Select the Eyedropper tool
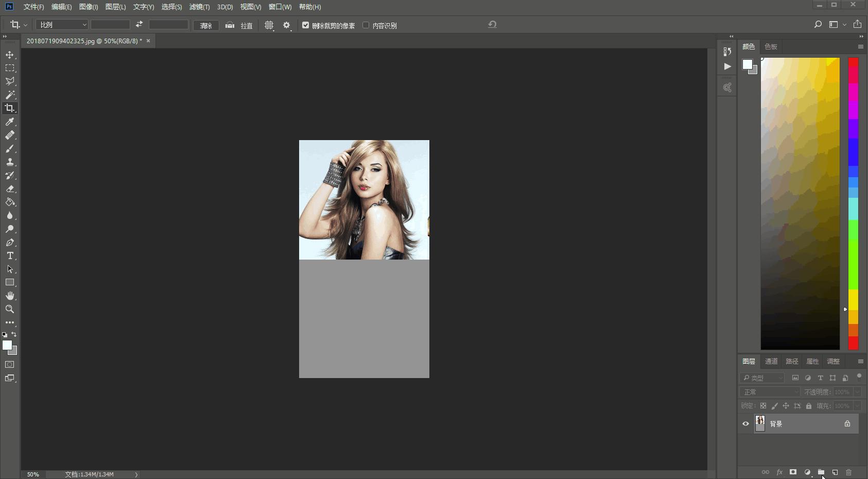868x479 pixels. coord(10,122)
